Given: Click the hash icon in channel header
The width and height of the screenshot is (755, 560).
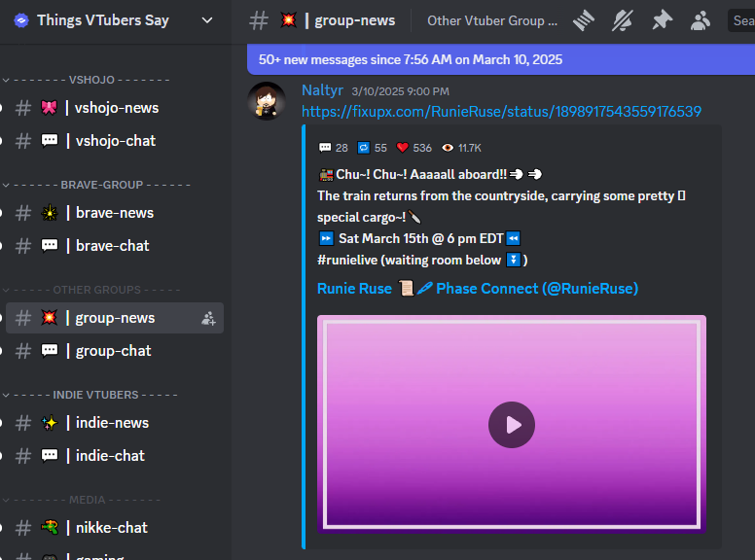Looking at the screenshot, I should click(x=259, y=20).
